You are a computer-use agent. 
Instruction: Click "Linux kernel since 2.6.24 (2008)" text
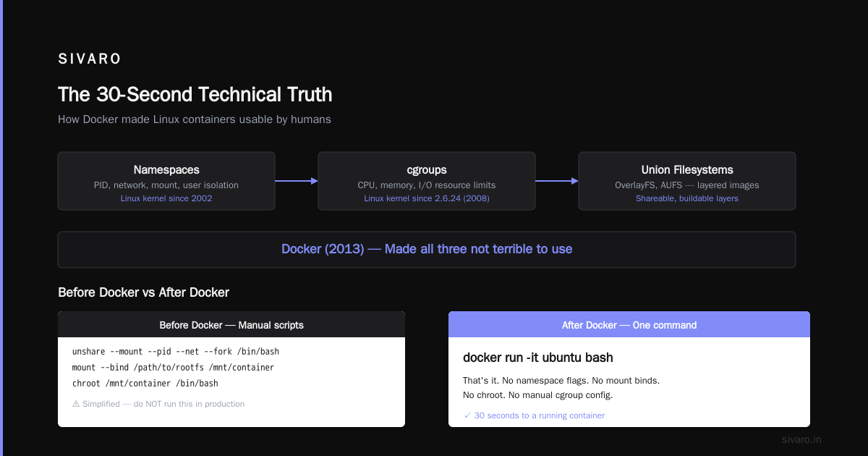[x=427, y=198]
